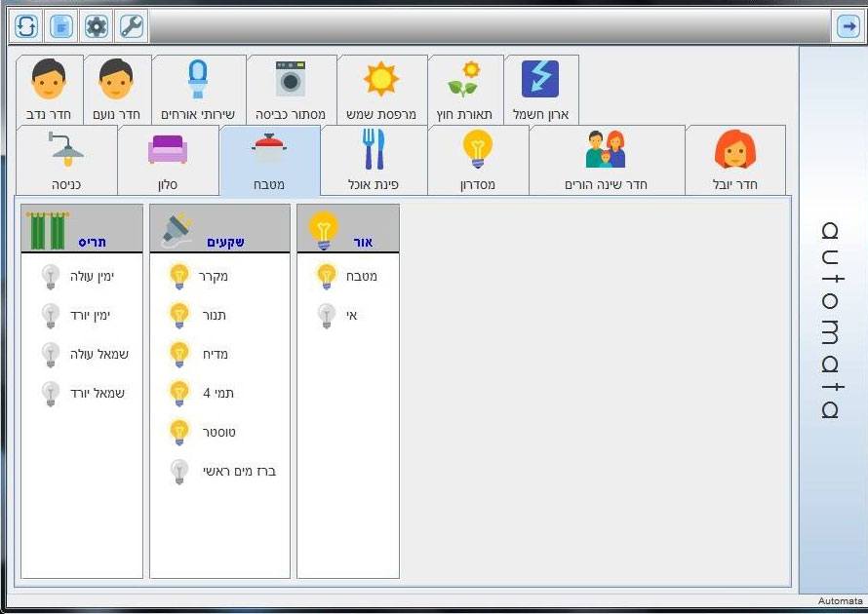The width and height of the screenshot is (868, 614).
Task: Turn on the ברז מים ראשי switch
Action: tap(178, 472)
